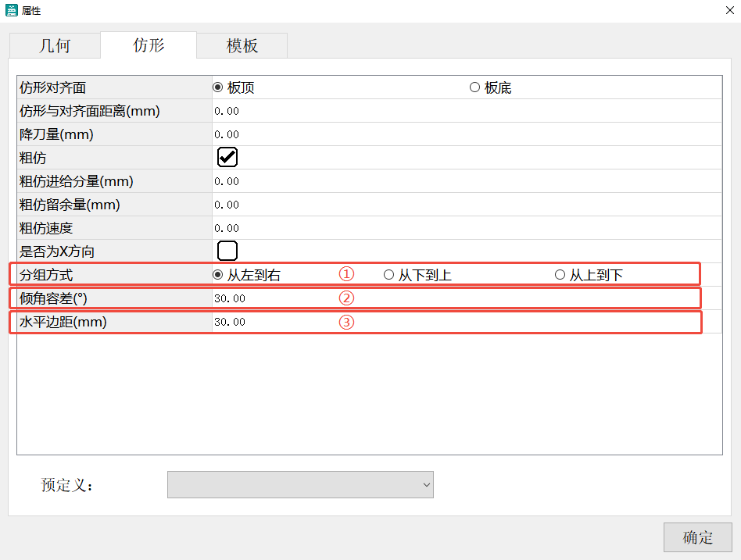Select 板顶 radio button
The height and width of the screenshot is (560, 741).
tap(218, 87)
